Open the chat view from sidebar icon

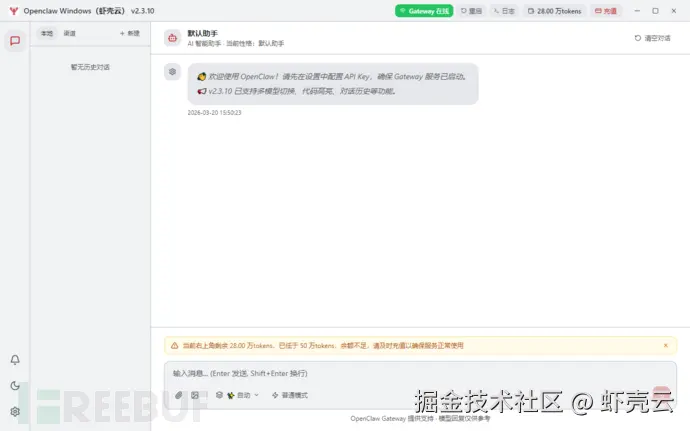pyautogui.click(x=15, y=41)
